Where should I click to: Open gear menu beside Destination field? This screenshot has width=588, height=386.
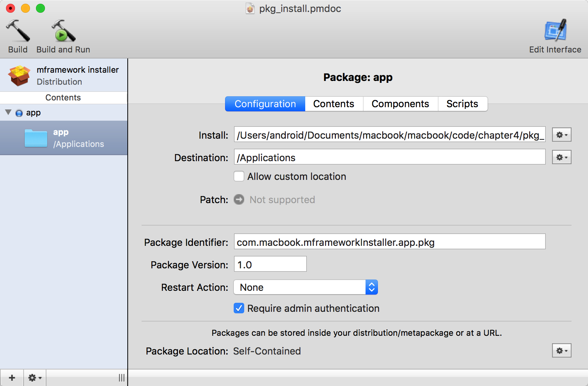click(561, 157)
